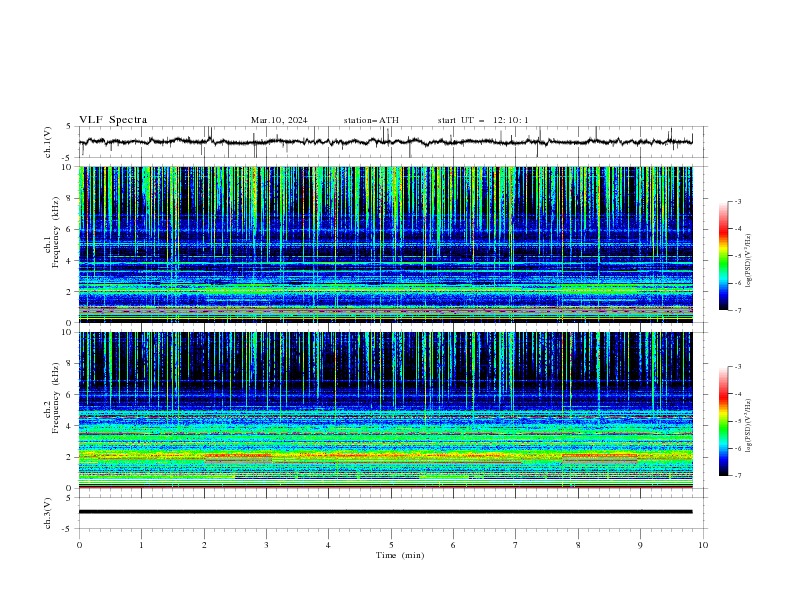Click the '-3' label on ch.1 colorbar

[738, 201]
